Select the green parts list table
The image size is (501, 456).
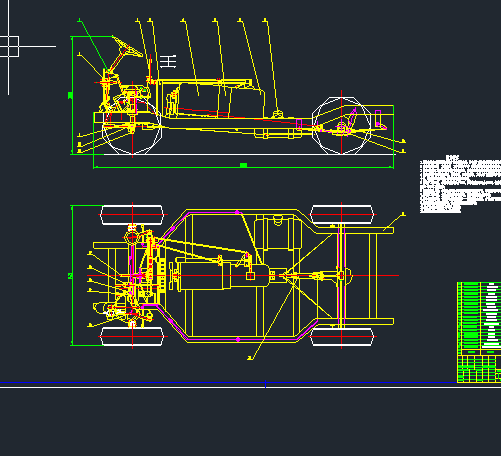pyautogui.click(x=479, y=332)
